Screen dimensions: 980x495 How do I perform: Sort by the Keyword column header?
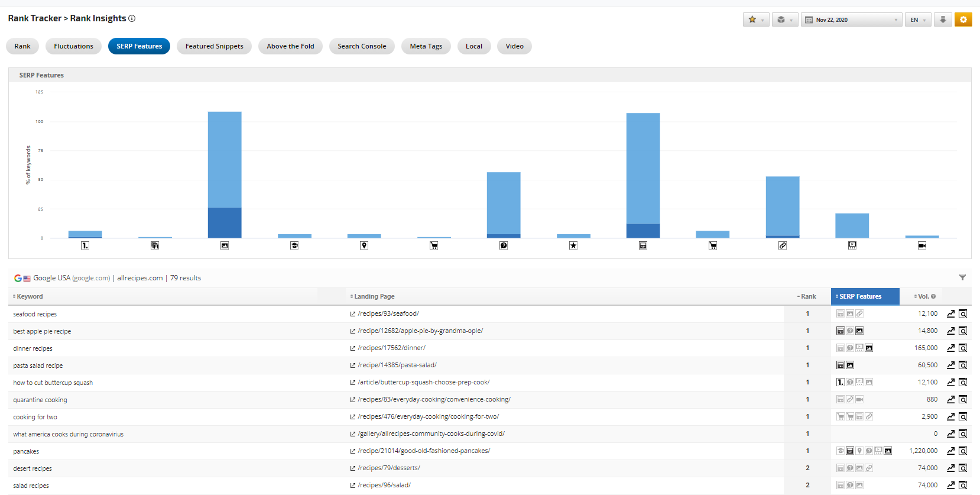point(30,296)
